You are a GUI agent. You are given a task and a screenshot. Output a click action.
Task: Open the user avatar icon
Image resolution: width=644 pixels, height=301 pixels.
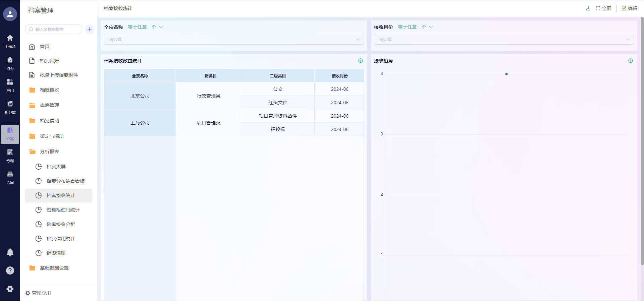10,14
